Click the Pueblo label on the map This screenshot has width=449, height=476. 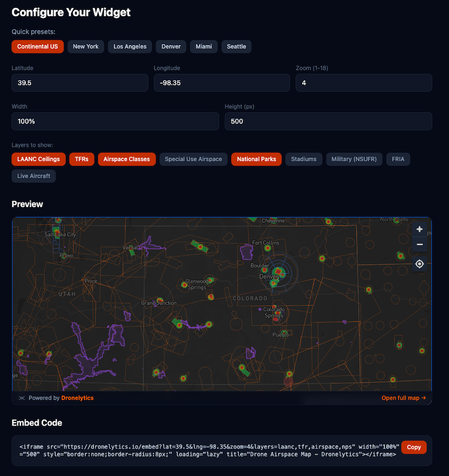pos(280,335)
